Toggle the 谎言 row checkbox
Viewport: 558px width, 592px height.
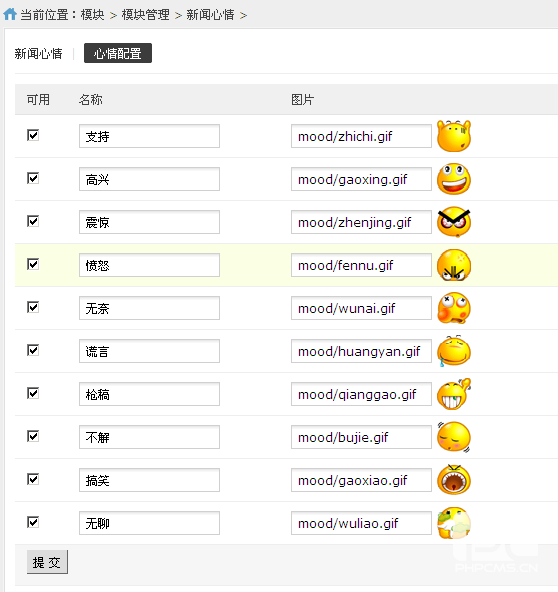(33, 350)
